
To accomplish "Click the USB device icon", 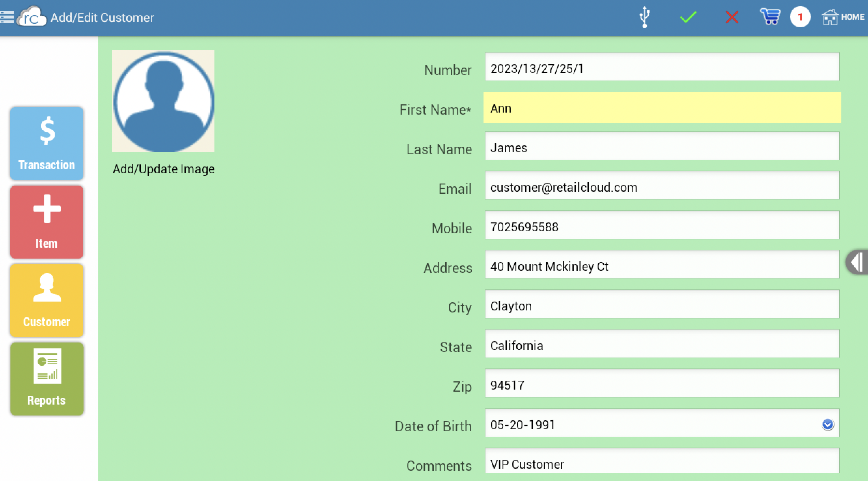I will pos(644,17).
